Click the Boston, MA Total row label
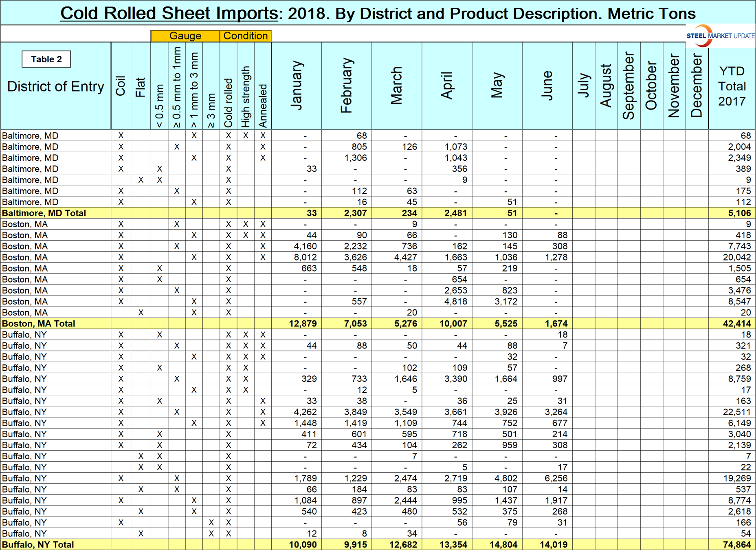Screen dimensions: 756x550 tap(39, 324)
